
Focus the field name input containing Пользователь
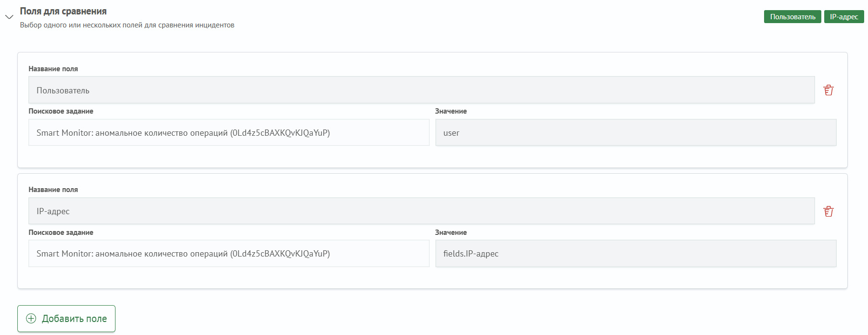[x=421, y=90]
